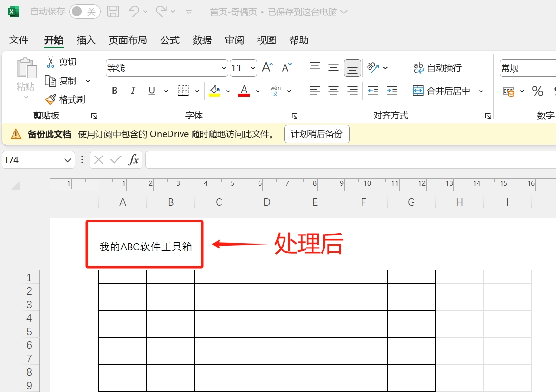
Task: Open the font name dropdown (等线)
Action: tap(223, 68)
